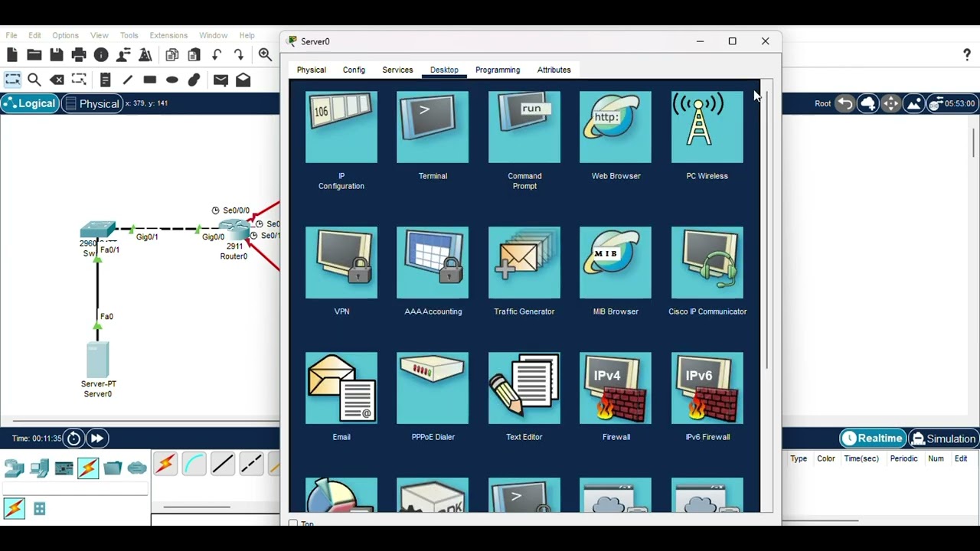
Task: Open the IPv4 Firewall app
Action: [x=616, y=388]
